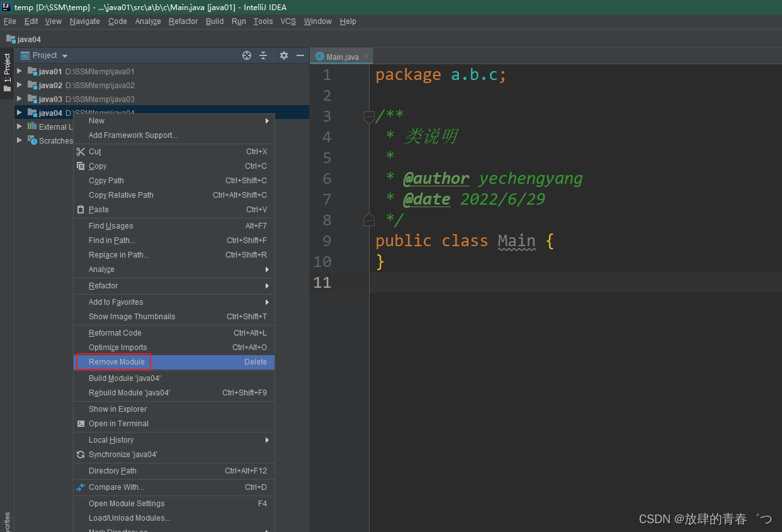This screenshot has width=782, height=532.
Task: Select Build Module 'java04'
Action: point(174,378)
